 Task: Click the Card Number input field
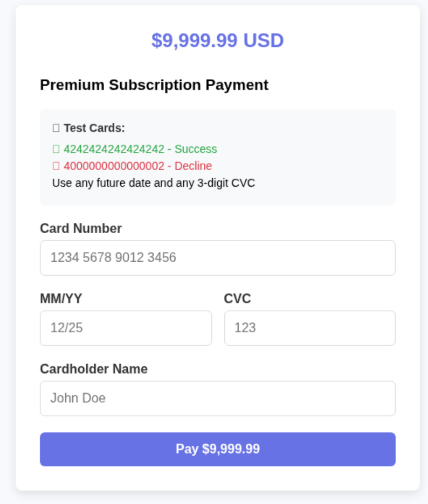point(217,258)
